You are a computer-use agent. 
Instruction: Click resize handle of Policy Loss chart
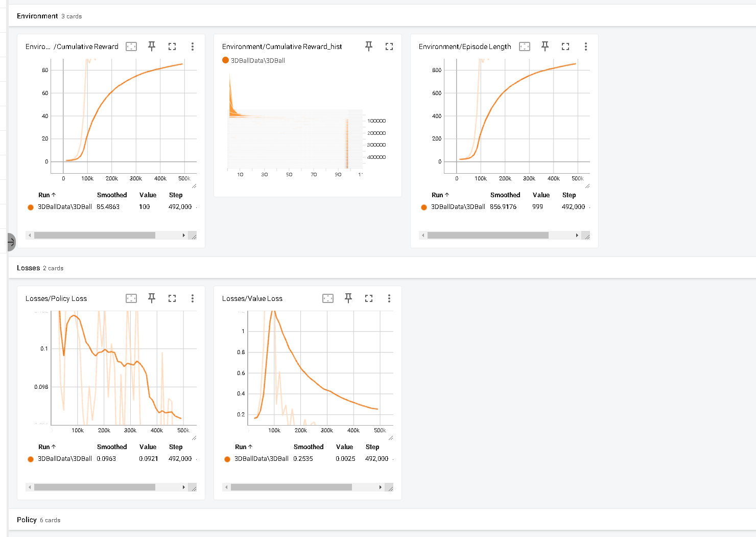[x=194, y=438]
